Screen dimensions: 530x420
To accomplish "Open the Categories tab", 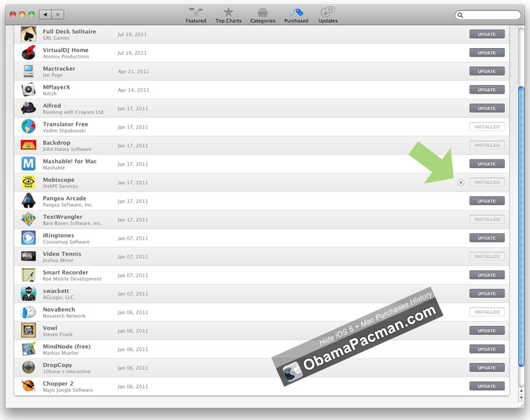I will [x=263, y=15].
